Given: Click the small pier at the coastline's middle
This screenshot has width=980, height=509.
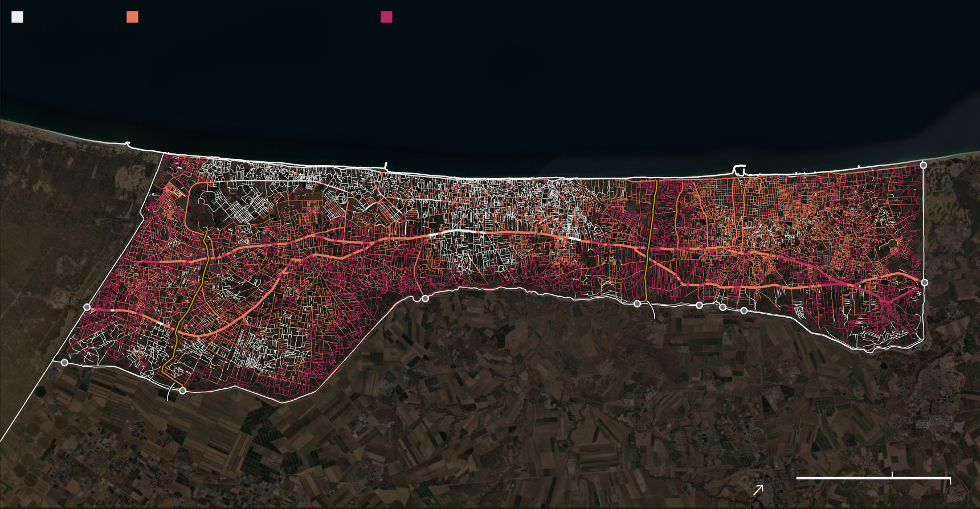Looking at the screenshot, I should coord(386,166).
